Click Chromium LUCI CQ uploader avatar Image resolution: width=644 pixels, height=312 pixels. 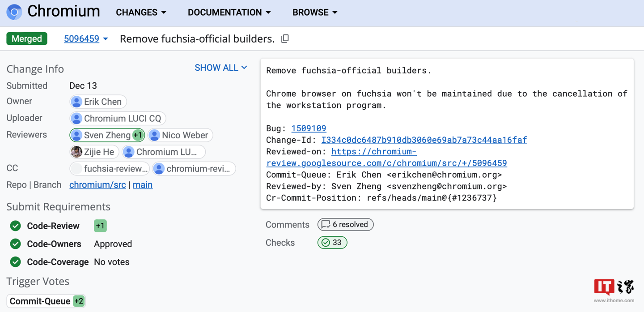[76, 119]
